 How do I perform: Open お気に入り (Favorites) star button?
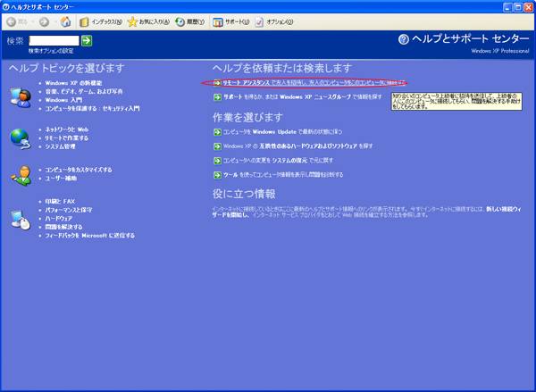[x=148, y=21]
